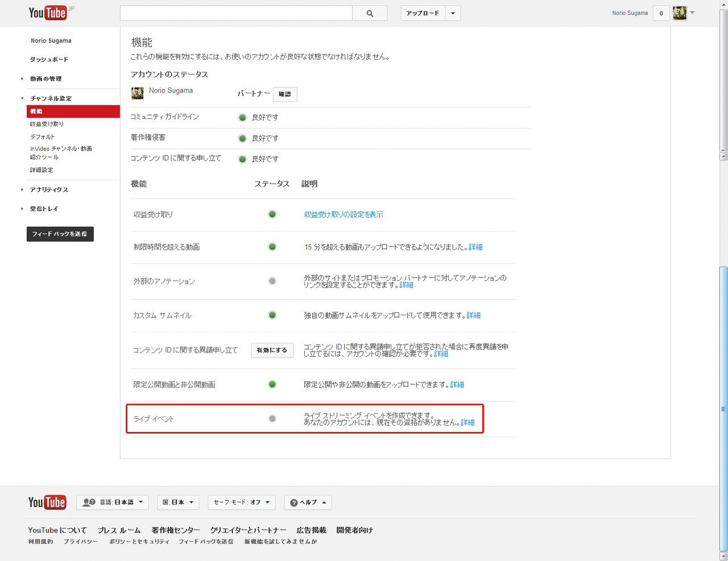Click green status dot for 著作権侵害
728x561 pixels.
point(242,138)
